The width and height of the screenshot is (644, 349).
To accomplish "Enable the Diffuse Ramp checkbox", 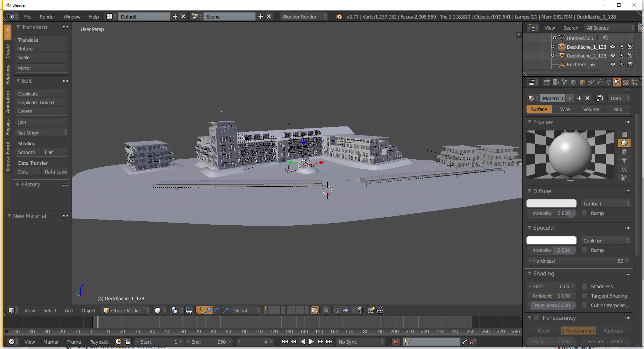I will coord(585,213).
